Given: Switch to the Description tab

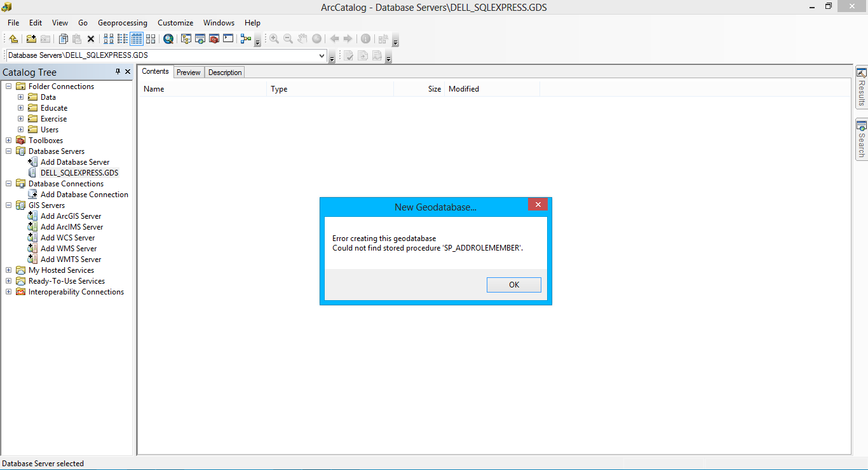Looking at the screenshot, I should tap(225, 73).
